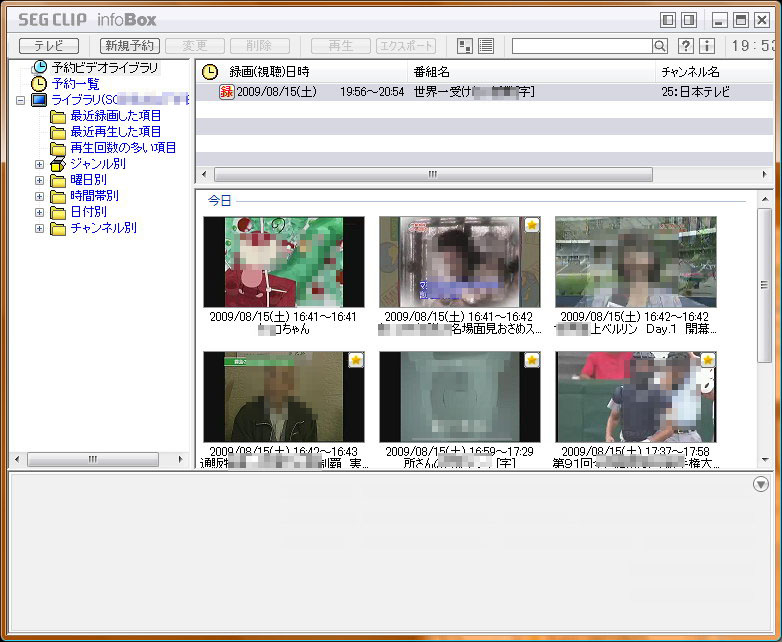782x642 pixels.
Task: Toggle star on 17:37～17:58 thumbnail
Action: pos(708,360)
